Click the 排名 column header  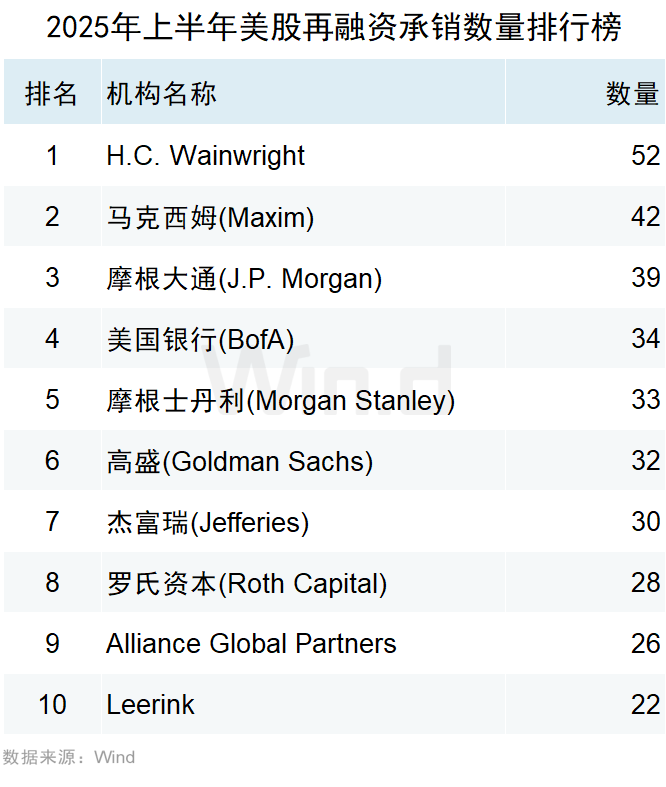[x=52, y=94]
